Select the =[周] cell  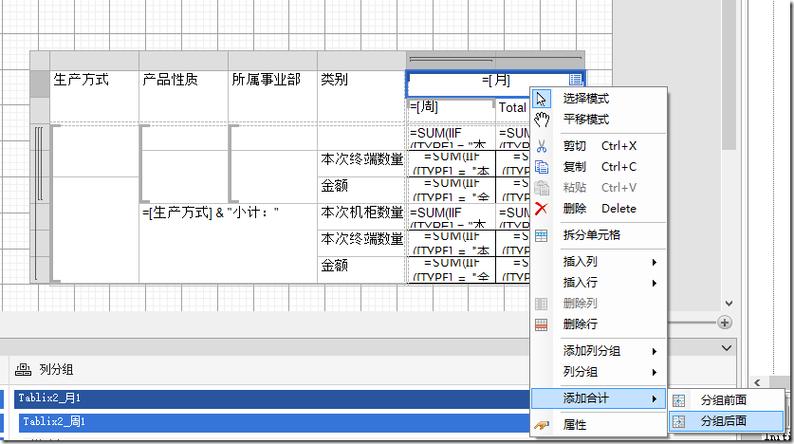pyautogui.click(x=451, y=110)
